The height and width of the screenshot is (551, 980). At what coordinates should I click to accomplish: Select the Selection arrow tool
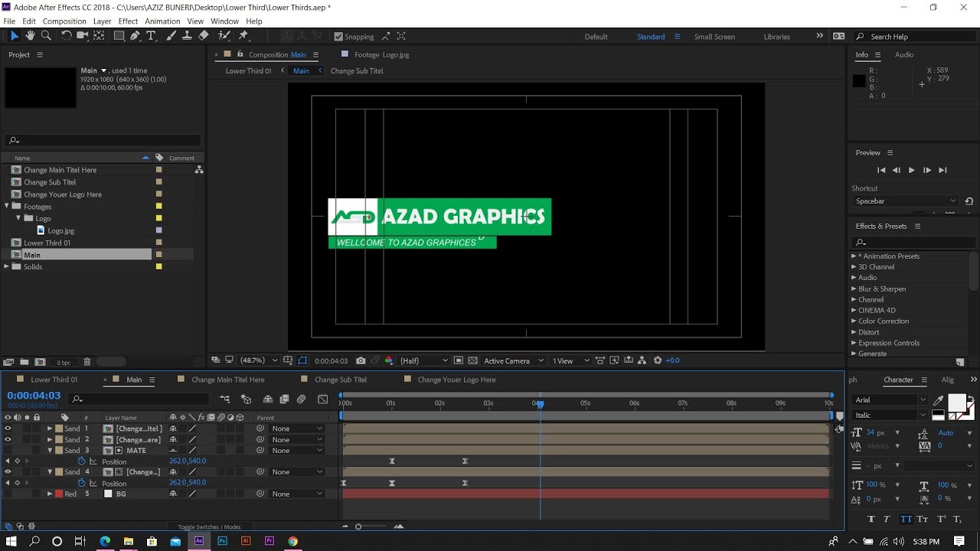14,36
